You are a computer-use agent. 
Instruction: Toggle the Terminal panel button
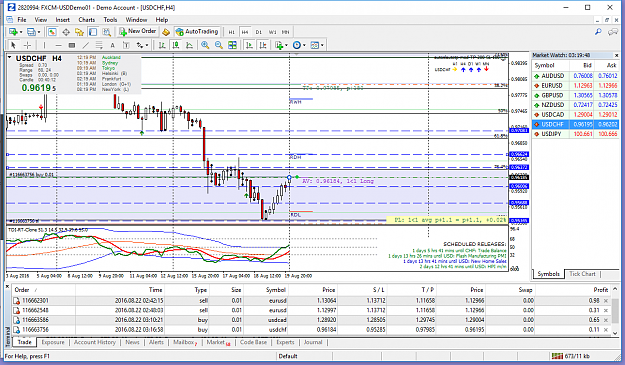point(93,32)
